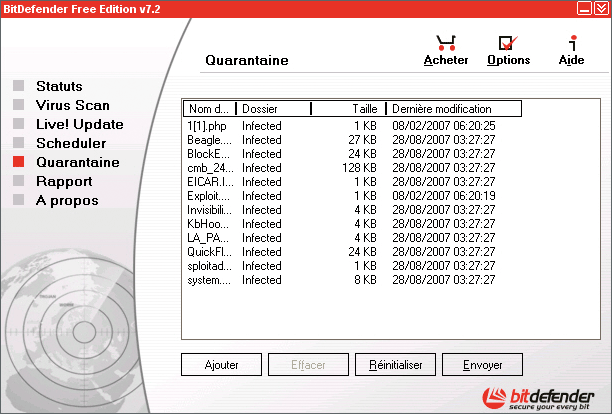This screenshot has width=612, height=414.
Task: Click Infected cell in the EICAR.I... row
Action: tap(262, 182)
